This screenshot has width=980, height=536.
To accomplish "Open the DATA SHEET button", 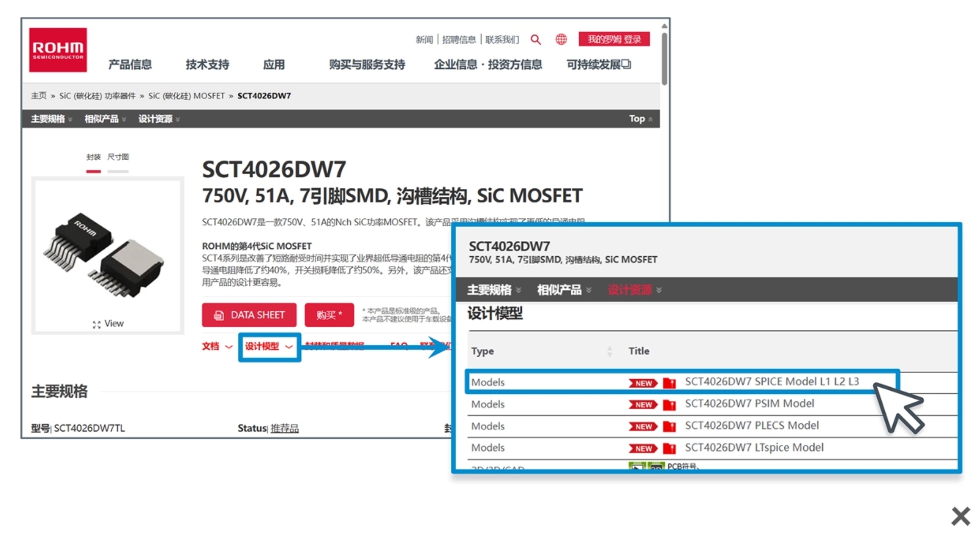I will click(249, 315).
